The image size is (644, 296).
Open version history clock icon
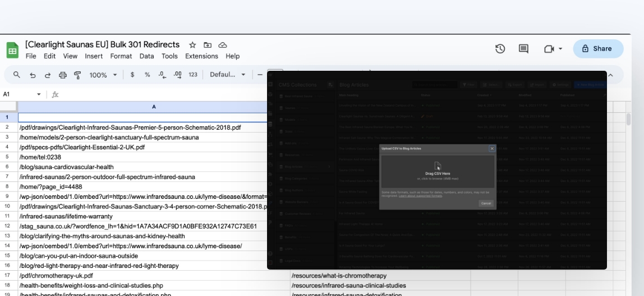pos(500,48)
